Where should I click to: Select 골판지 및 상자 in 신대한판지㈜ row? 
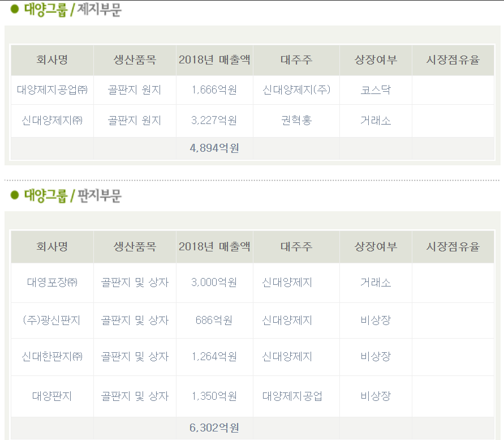coord(135,357)
